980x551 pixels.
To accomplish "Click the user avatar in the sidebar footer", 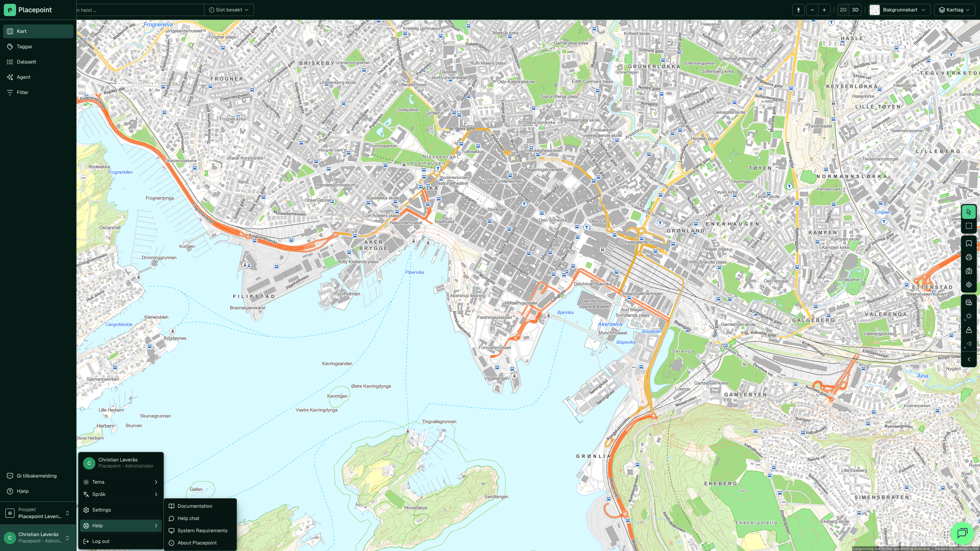I will (10, 538).
